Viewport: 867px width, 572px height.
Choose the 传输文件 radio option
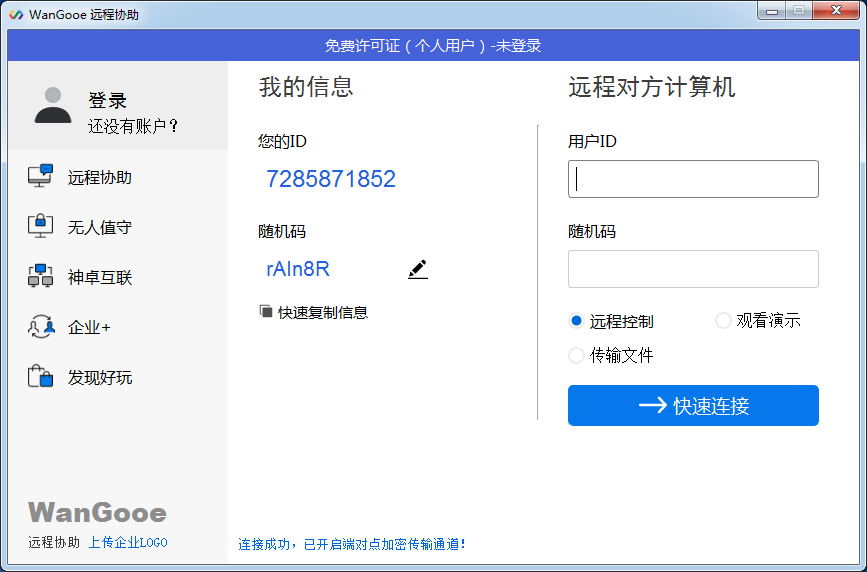[576, 355]
